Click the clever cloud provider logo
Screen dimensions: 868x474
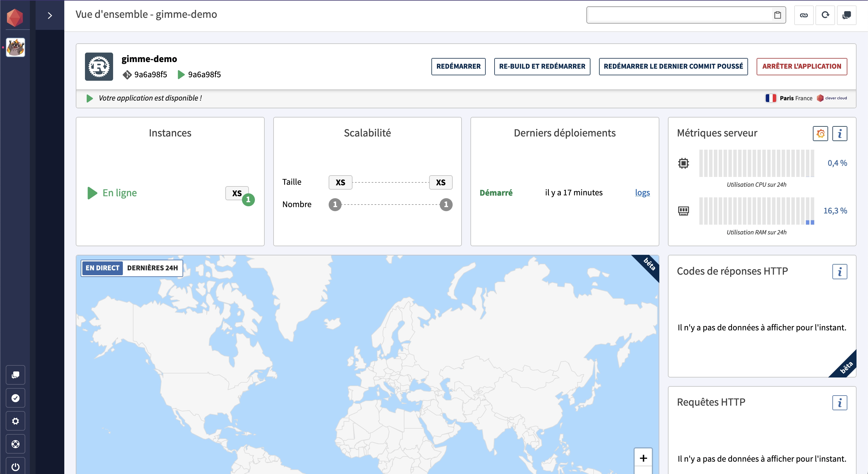[x=832, y=98]
